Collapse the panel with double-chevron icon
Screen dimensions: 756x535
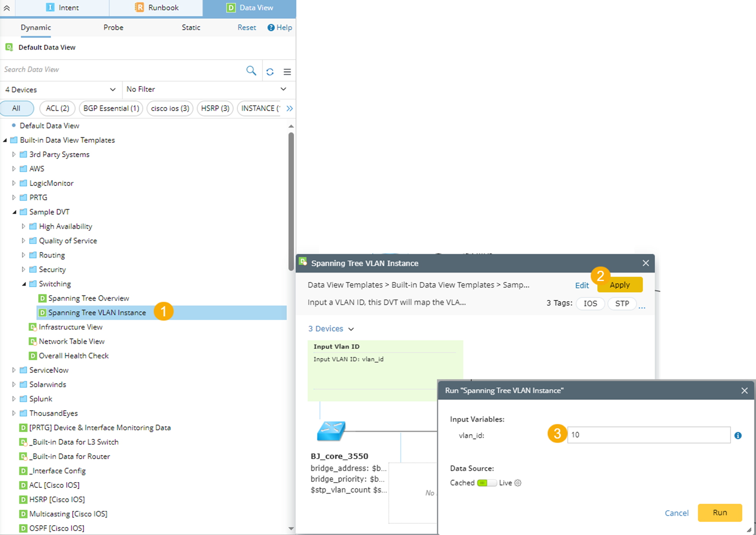[7, 8]
